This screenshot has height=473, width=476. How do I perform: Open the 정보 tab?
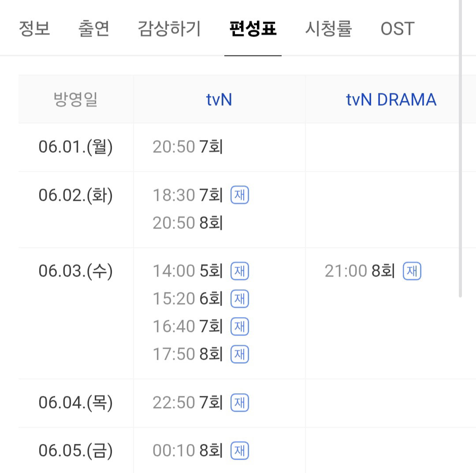tap(34, 29)
